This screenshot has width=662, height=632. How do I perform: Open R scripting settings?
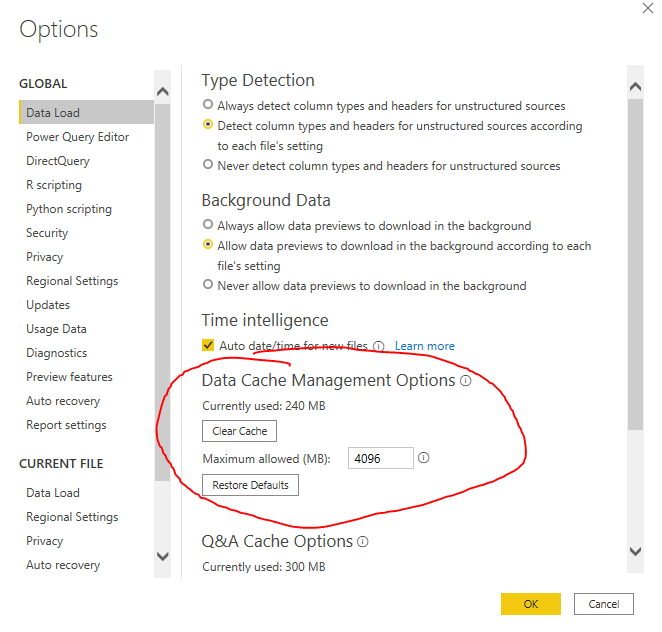click(54, 185)
